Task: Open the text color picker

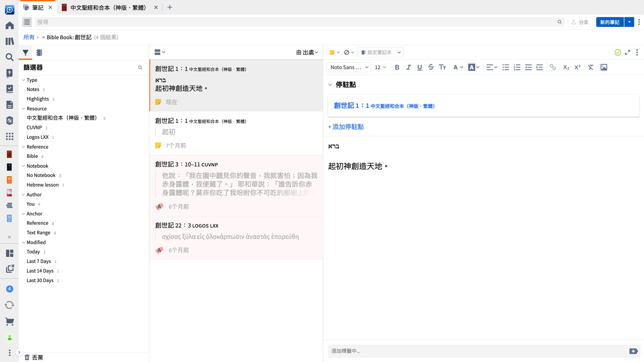Action: click(458, 67)
